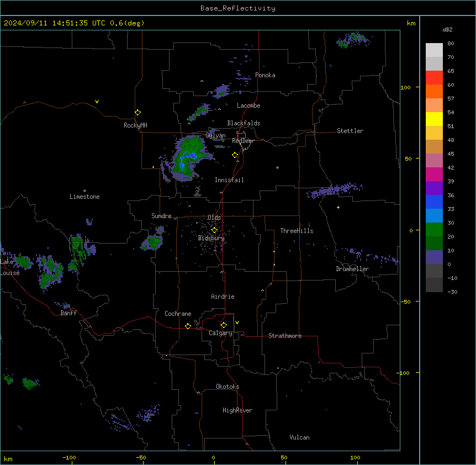The height and width of the screenshot is (465, 476).
Task: Click the HighRiver city label
Action: tap(237, 410)
